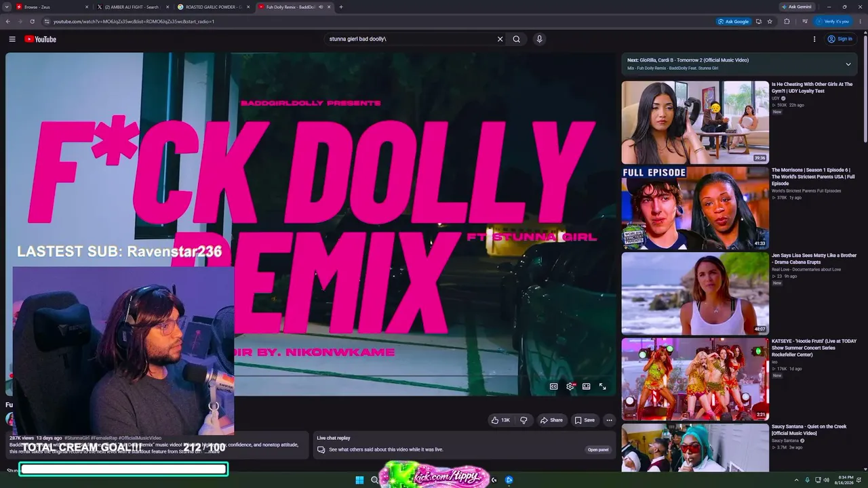Open the KATSEYE Hootie Frutti video title

814,348
